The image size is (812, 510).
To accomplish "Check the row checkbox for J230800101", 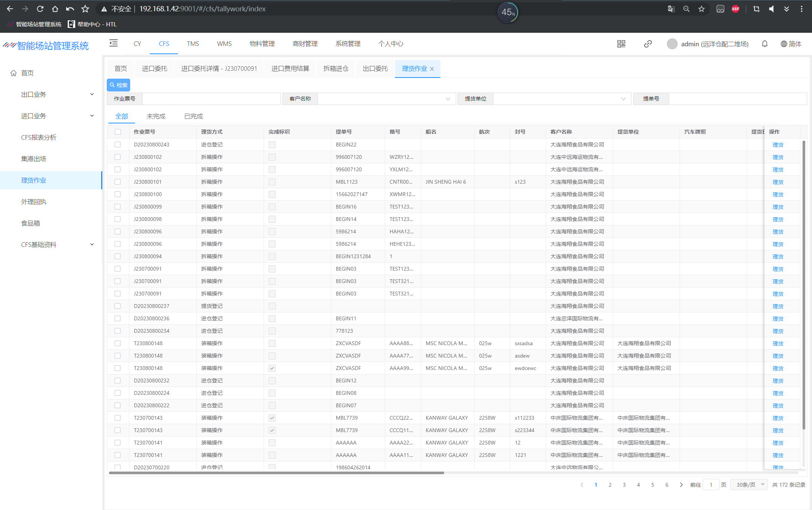I will tap(118, 182).
